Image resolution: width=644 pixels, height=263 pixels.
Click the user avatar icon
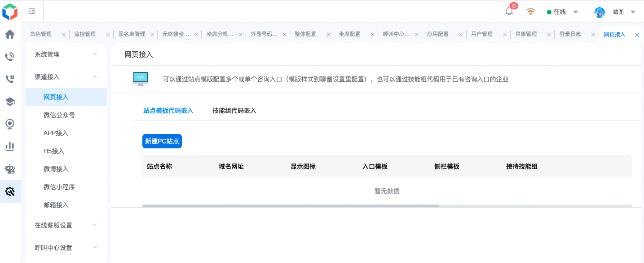600,12
